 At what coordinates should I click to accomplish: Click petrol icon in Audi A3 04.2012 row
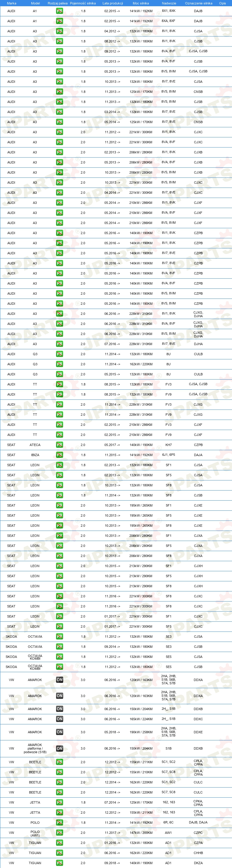pos(60,31)
